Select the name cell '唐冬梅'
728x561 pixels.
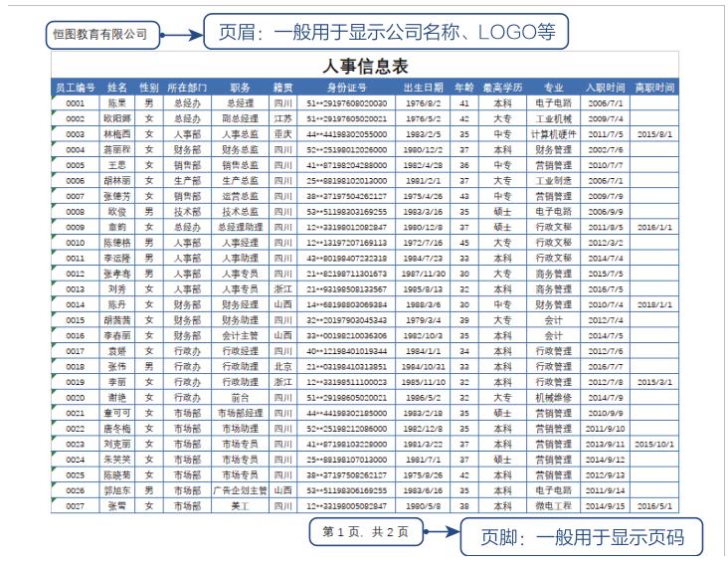click(117, 429)
